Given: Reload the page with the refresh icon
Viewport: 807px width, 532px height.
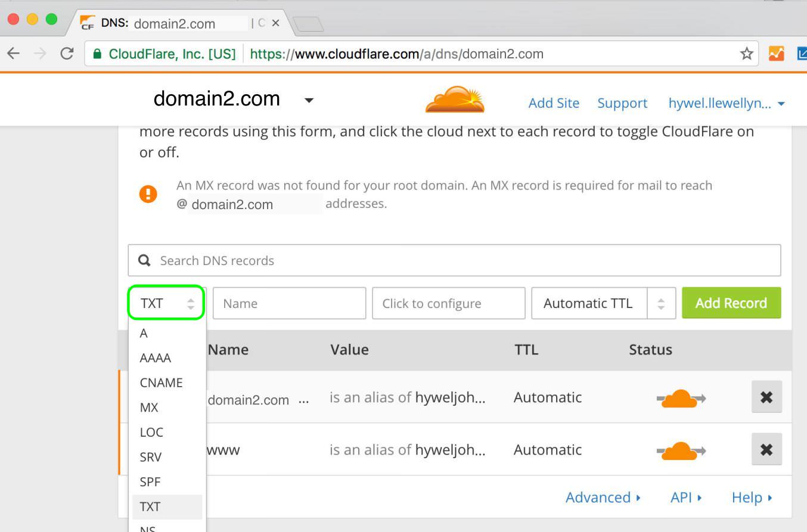Looking at the screenshot, I should tap(67, 54).
